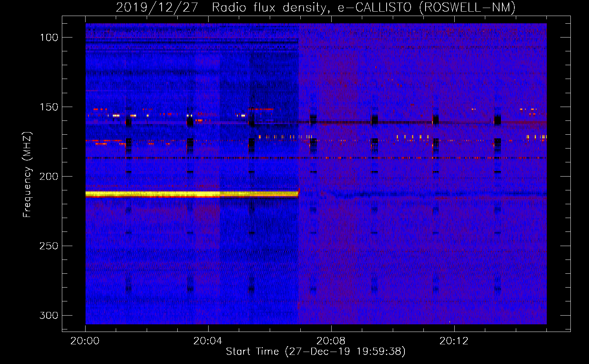Click the '20:00' time tick label
589x364 pixels.
(85, 341)
